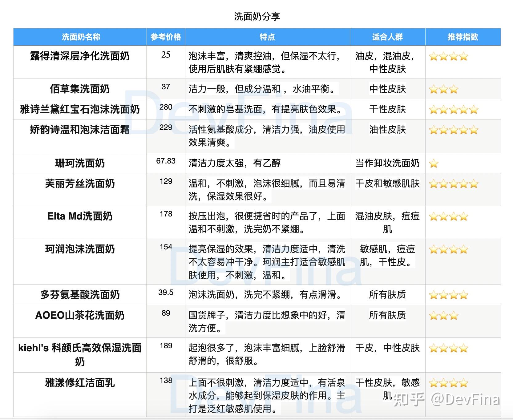The width and height of the screenshot is (513, 420).
Task: Click 所有肤质 in the AOEO山茶花洗面奶 row
Action: (x=387, y=315)
